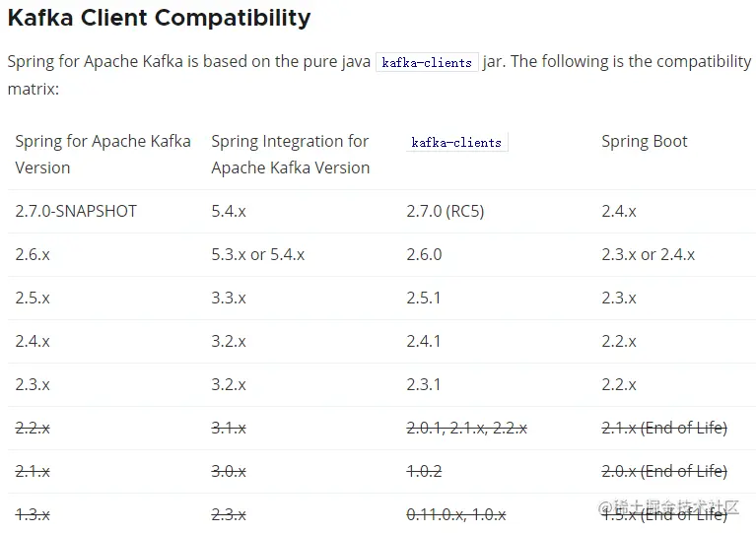This screenshot has height=533, width=756.
Task: Select the inline kafka-clients code in paragraph
Action: click(x=427, y=62)
